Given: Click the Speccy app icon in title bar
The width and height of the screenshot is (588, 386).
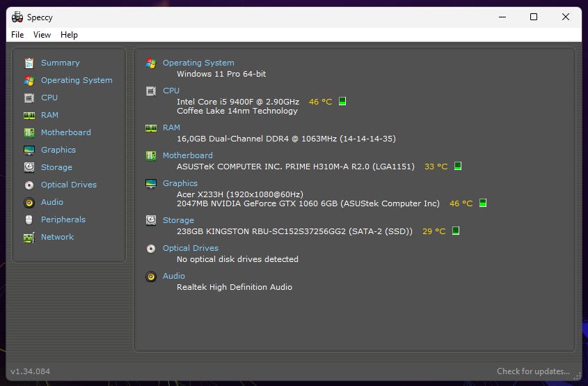Looking at the screenshot, I should coord(17,17).
